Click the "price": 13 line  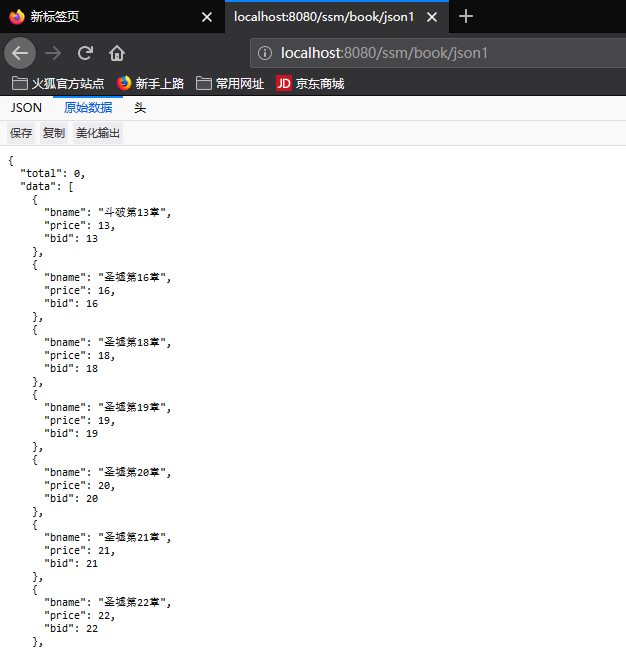pos(79,226)
